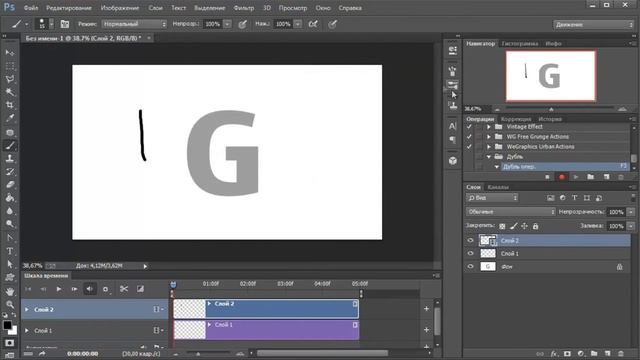Create new action set folder

591,177
